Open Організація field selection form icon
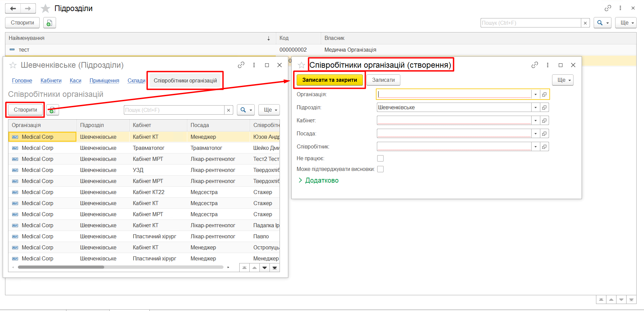This screenshot has width=644, height=311. click(544, 95)
